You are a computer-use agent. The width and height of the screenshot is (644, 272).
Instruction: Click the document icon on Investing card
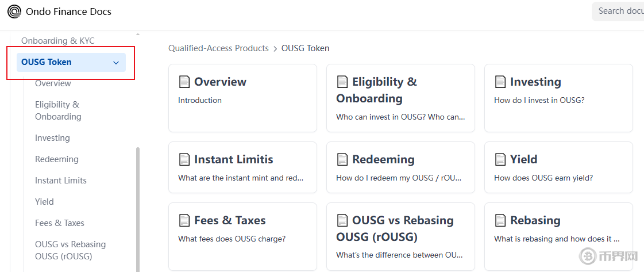(x=500, y=82)
